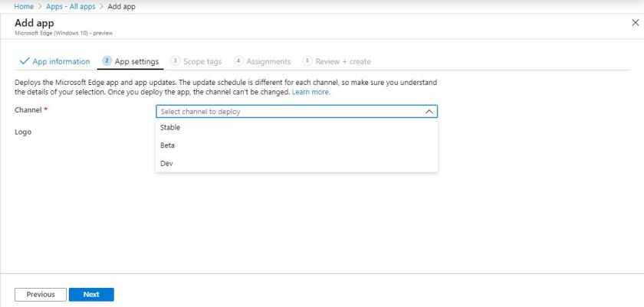Click the 'Select channel to deploy' field
Image resolution: width=644 pixels, height=307 pixels.
[x=291, y=112]
